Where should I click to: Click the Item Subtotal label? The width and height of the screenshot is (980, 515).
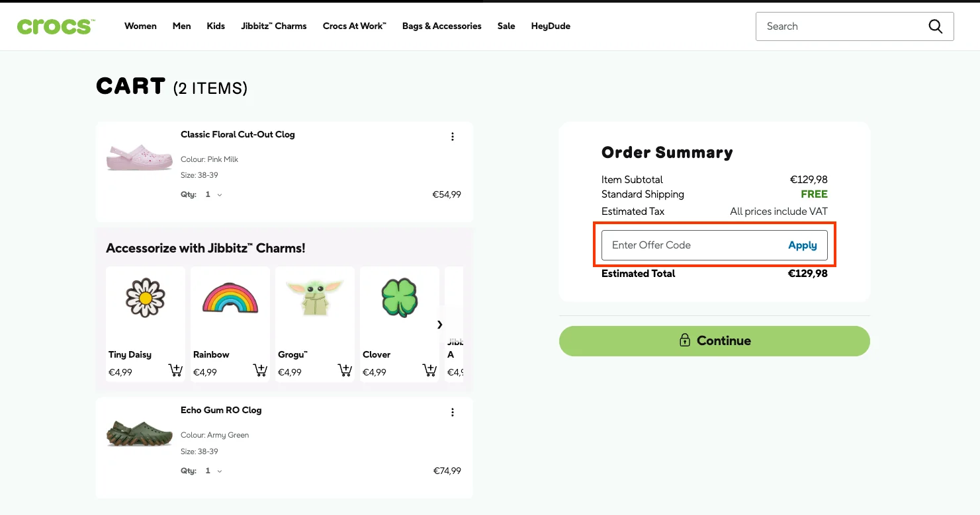click(x=632, y=180)
